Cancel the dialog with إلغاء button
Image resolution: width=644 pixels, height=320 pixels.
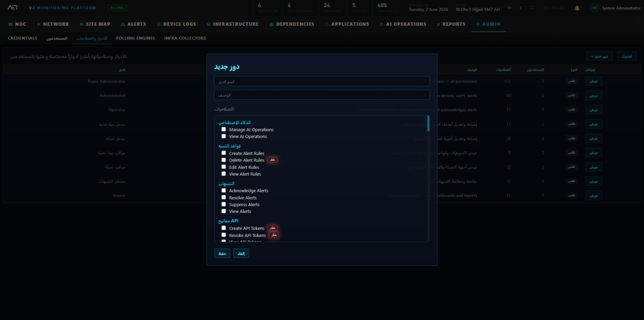pos(241,253)
